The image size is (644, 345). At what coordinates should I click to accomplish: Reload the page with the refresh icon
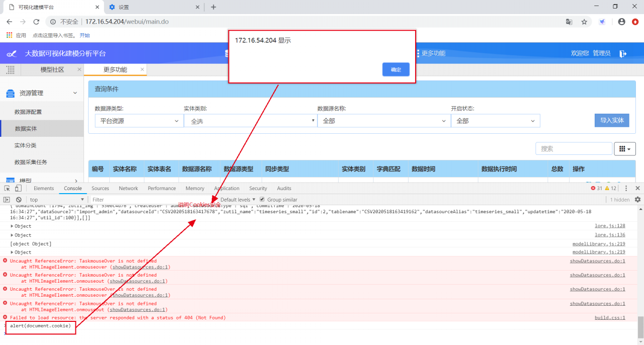pyautogui.click(x=36, y=22)
